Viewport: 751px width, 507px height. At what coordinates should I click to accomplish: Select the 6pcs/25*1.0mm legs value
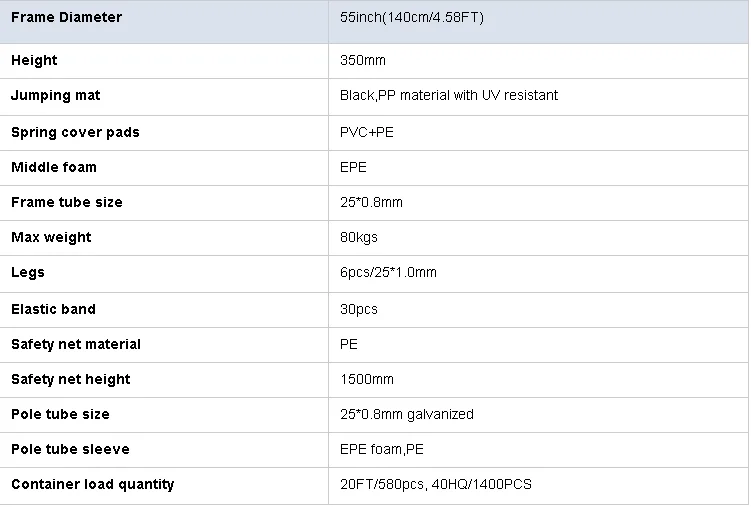[x=388, y=272]
